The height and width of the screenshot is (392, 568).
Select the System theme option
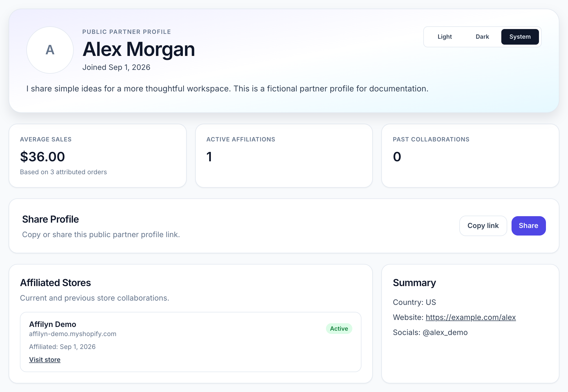tap(520, 37)
